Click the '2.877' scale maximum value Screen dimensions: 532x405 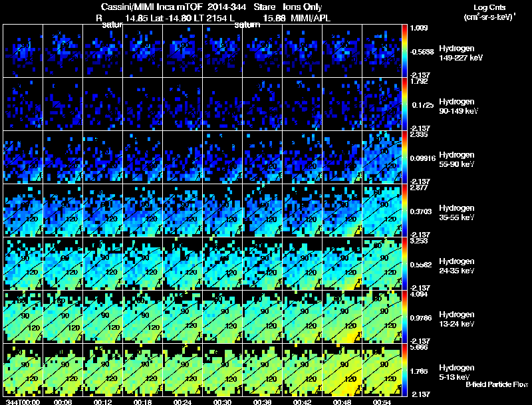click(x=419, y=188)
